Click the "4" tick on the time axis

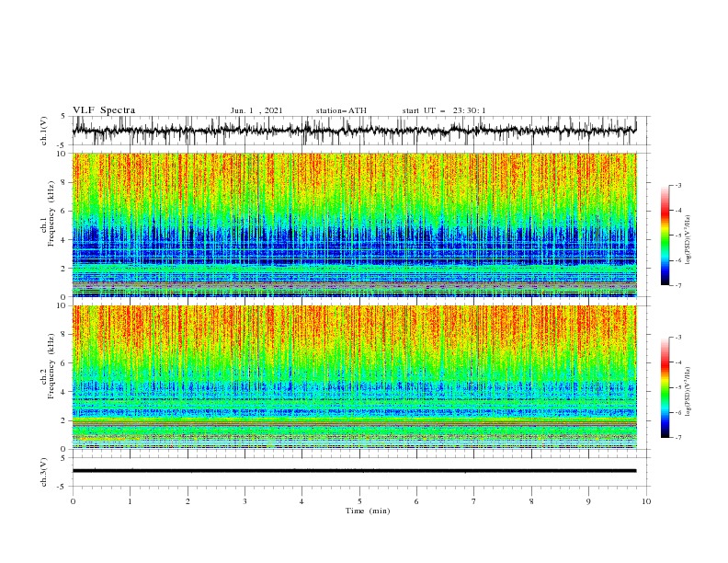point(301,501)
